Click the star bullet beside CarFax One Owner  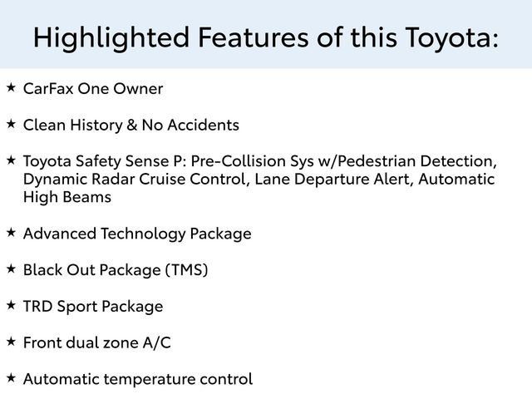11,87
